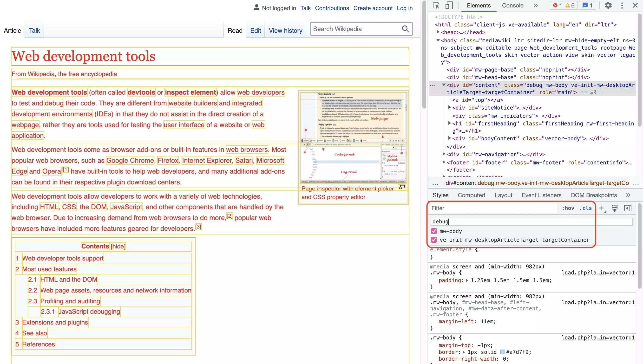The height and width of the screenshot is (364, 643).
Task: Click the #a7d7f9 border color swatch
Action: coord(504,352)
